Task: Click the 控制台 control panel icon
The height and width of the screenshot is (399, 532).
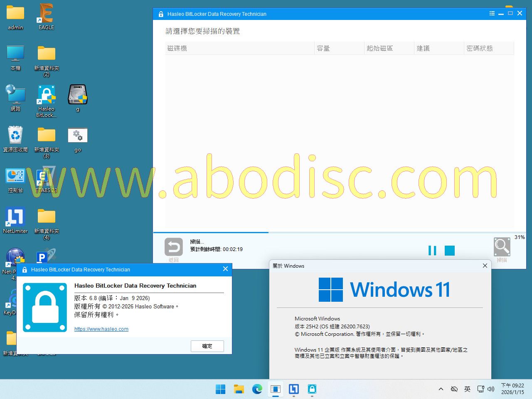Action: coord(15,180)
